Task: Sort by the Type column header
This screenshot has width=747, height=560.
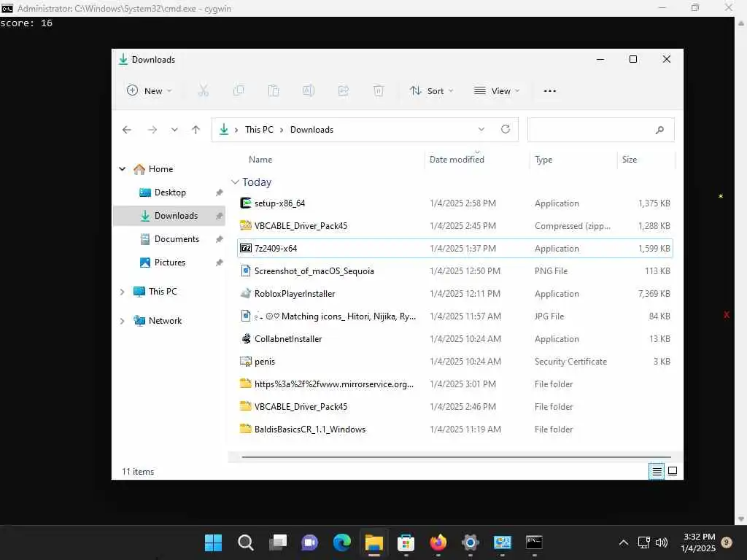Action: tap(543, 160)
